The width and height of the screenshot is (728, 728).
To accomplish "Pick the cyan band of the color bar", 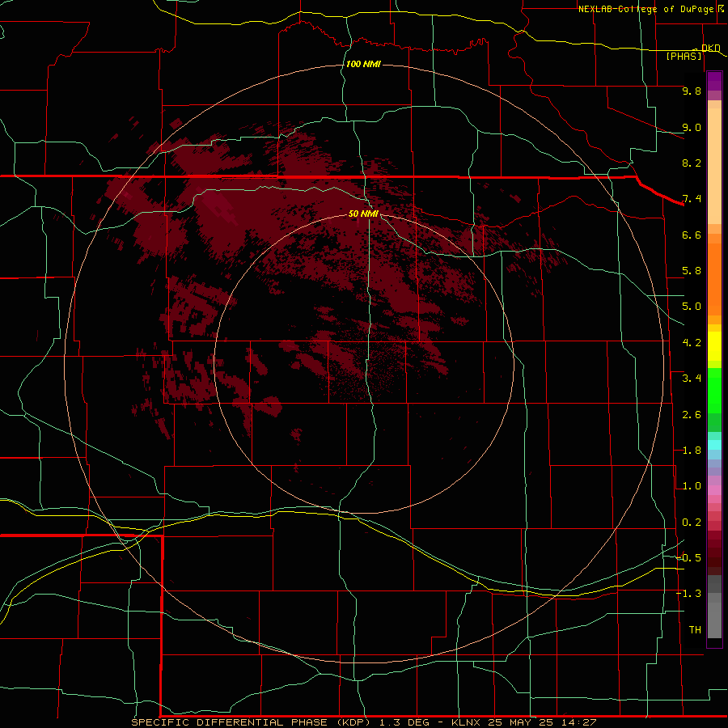I will pyautogui.click(x=714, y=445).
